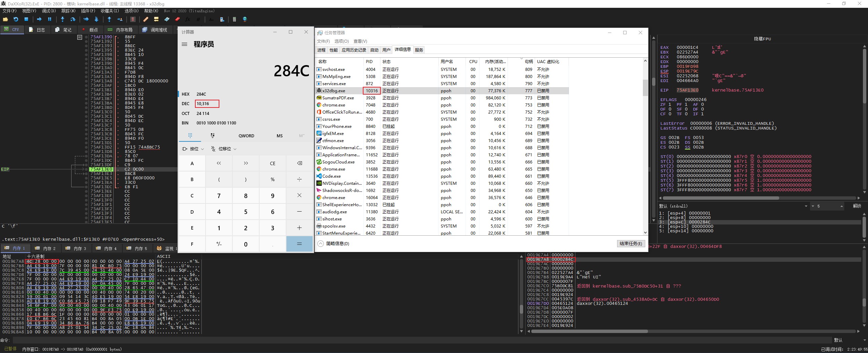Execute till return with up-arrow icon
Viewport: 868px width, 353px height.
109,19
